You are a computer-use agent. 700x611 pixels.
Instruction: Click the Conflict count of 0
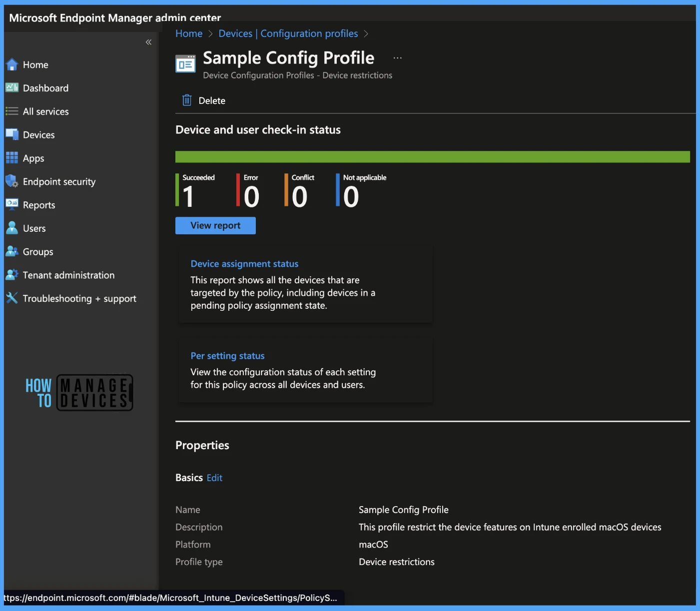click(299, 196)
